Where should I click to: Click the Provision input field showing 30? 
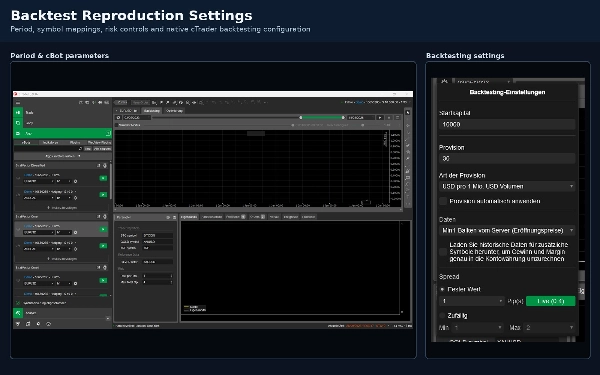pos(507,158)
